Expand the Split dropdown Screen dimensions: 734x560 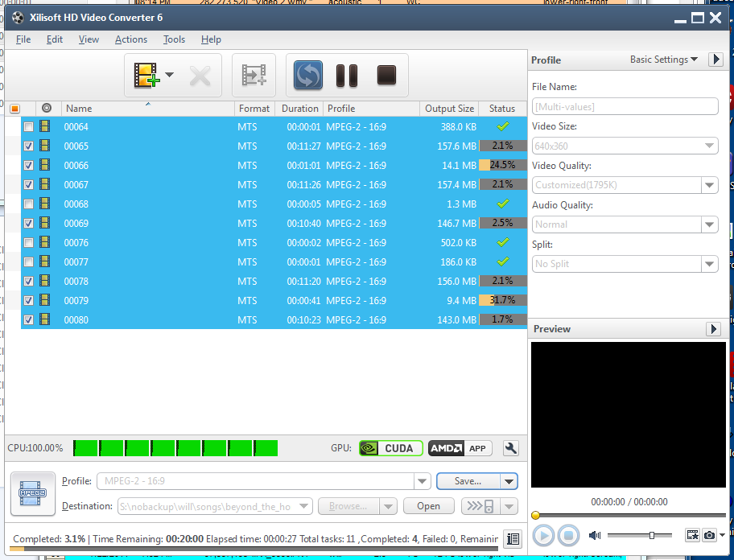(710, 264)
